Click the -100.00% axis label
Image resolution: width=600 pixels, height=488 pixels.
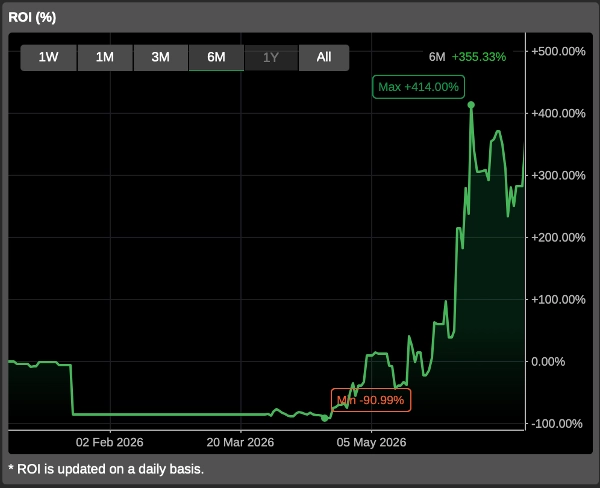557,424
